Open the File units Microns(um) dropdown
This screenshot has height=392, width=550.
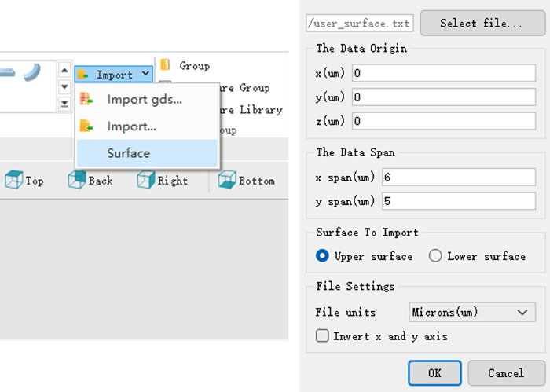472,312
